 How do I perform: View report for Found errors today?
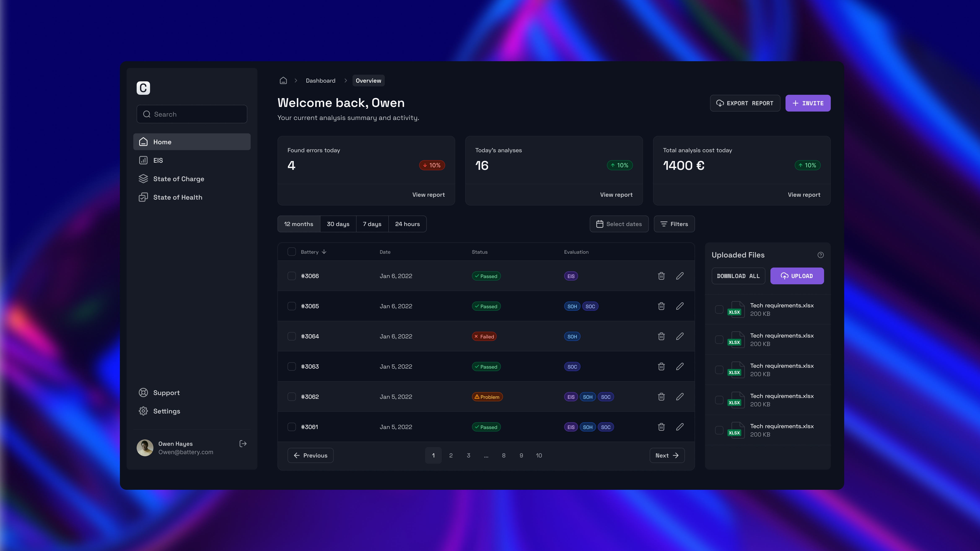(x=428, y=194)
